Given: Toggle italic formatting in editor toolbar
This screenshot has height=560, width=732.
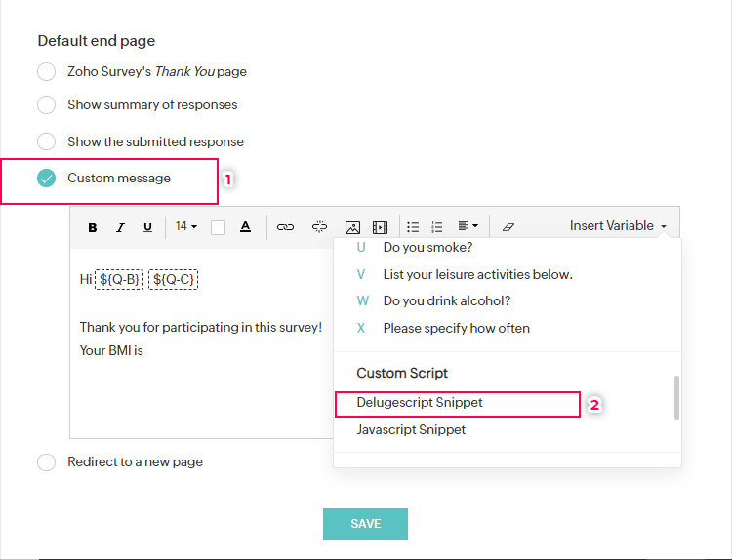Looking at the screenshot, I should [120, 227].
